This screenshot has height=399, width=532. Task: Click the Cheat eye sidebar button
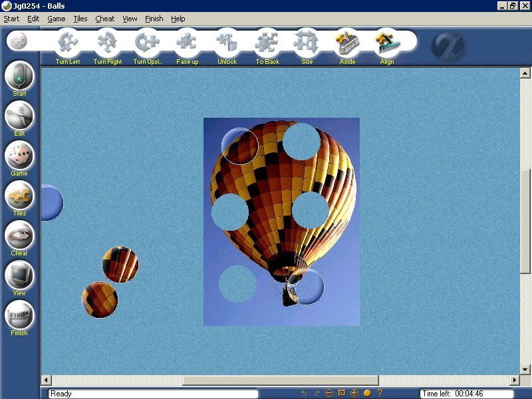click(x=19, y=235)
